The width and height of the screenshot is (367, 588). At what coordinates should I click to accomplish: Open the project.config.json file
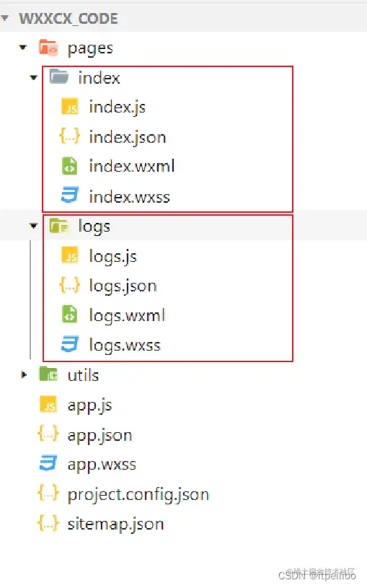pyautogui.click(x=138, y=495)
